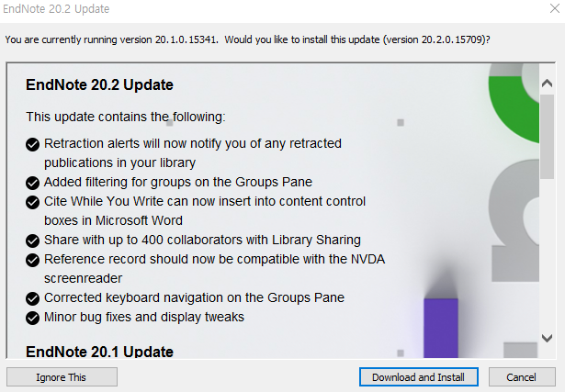Click the version prompt text line
565x392 pixels.
pyautogui.click(x=247, y=39)
